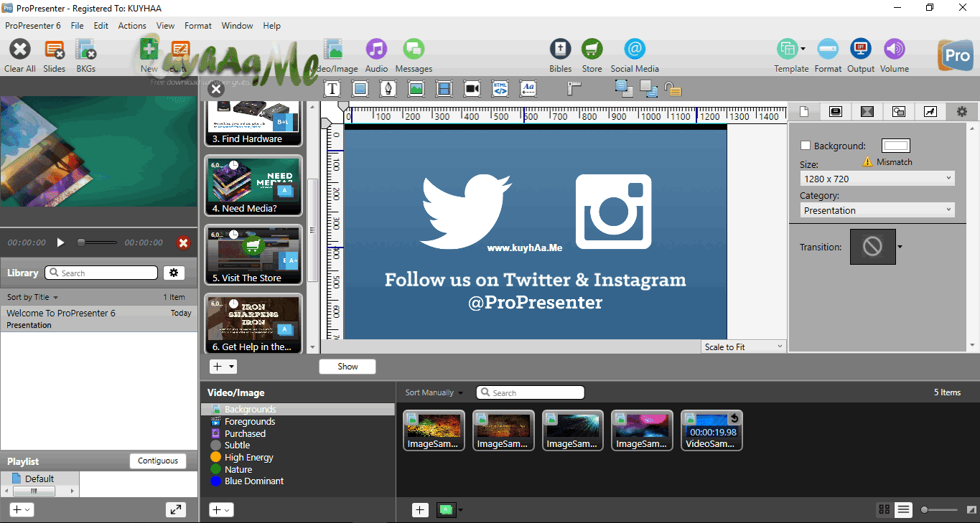Click the red stop media button
The image size is (980, 523).
(x=184, y=242)
